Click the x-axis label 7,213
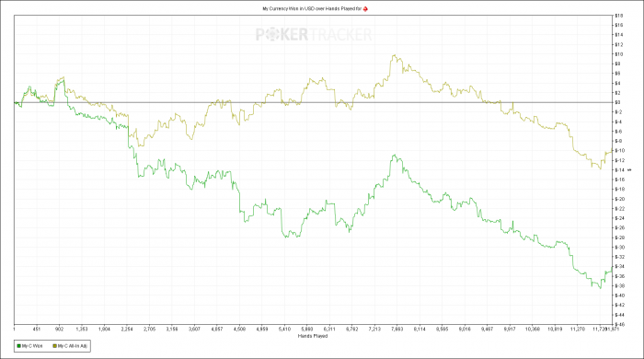The height and width of the screenshot is (359, 644). pyautogui.click(x=374, y=329)
